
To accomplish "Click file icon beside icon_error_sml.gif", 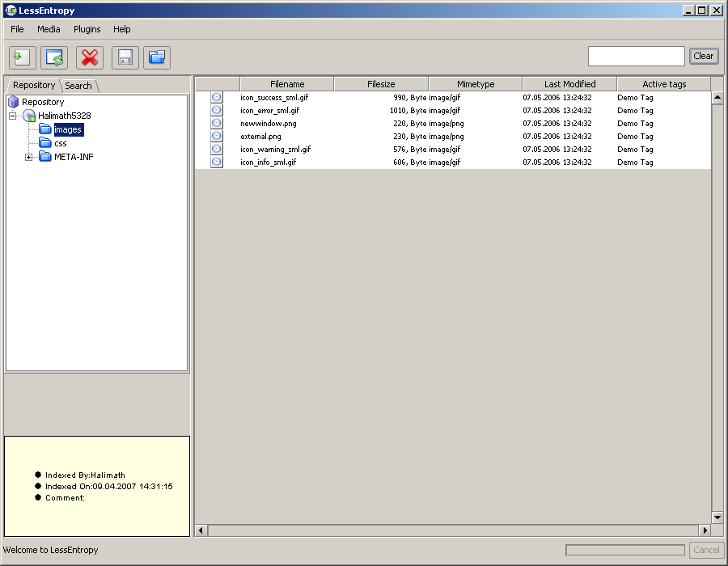I will point(216,110).
